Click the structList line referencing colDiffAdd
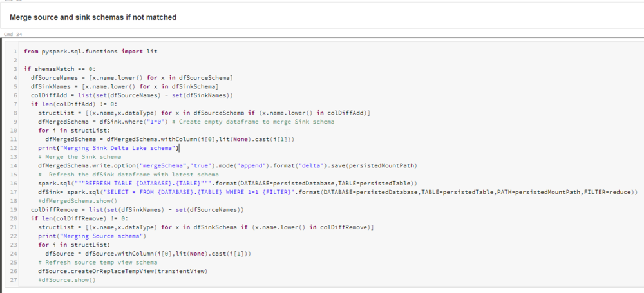 204,113
